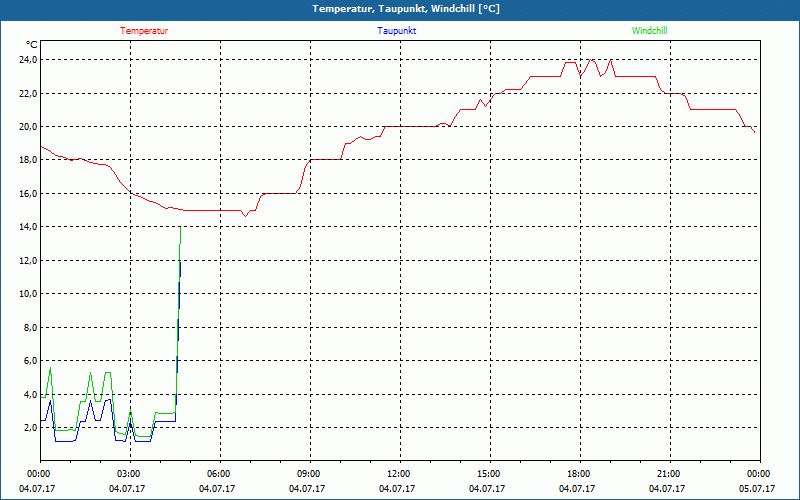Click the '4,0' y-axis value
The image size is (800, 500).
30,394
